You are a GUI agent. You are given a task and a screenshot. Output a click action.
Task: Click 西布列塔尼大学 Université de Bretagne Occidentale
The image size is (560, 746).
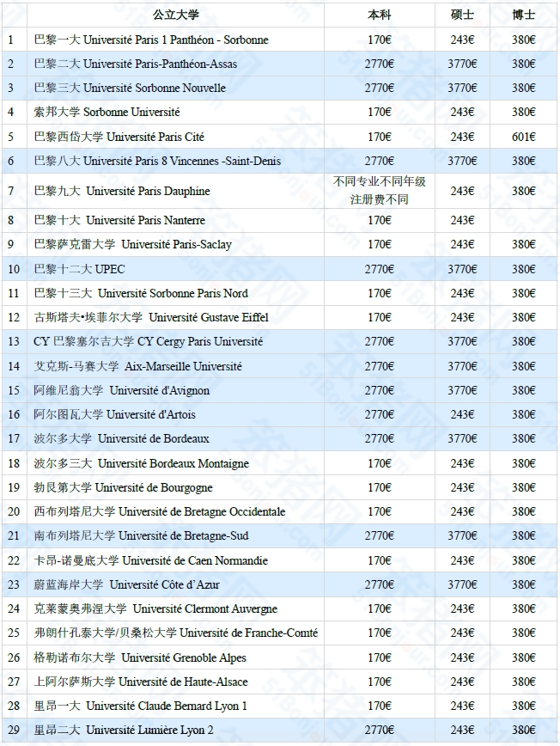click(x=160, y=512)
